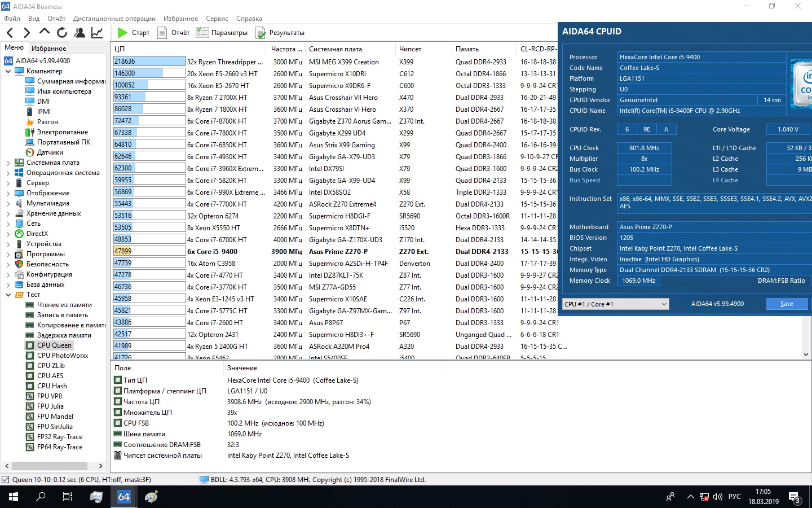Select the Запись в память test
The height and width of the screenshot is (508, 812).
coord(57,315)
